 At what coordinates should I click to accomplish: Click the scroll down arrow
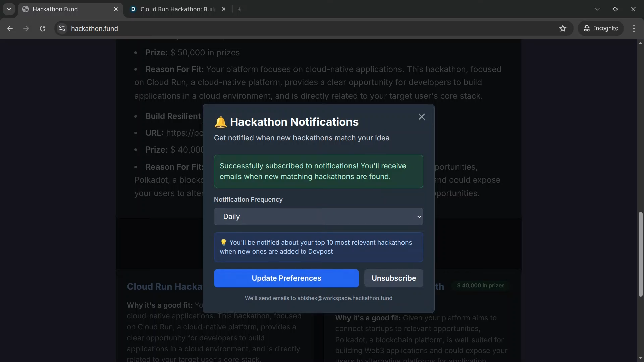(x=640, y=358)
